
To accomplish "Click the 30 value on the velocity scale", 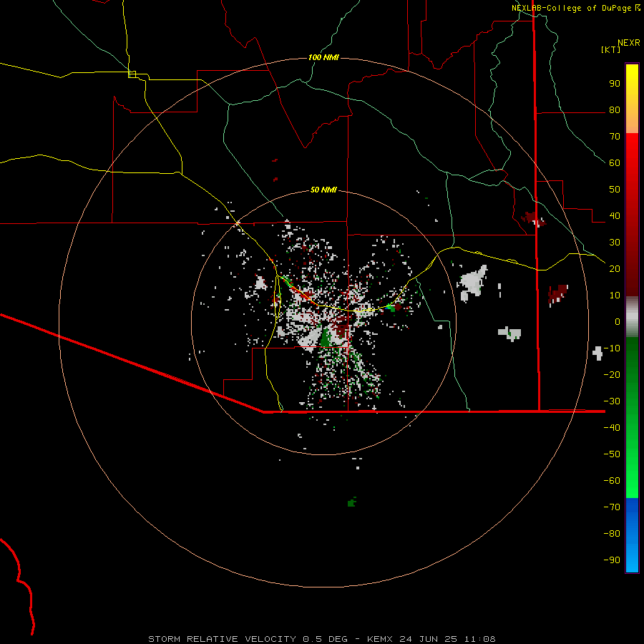I will (x=615, y=243).
